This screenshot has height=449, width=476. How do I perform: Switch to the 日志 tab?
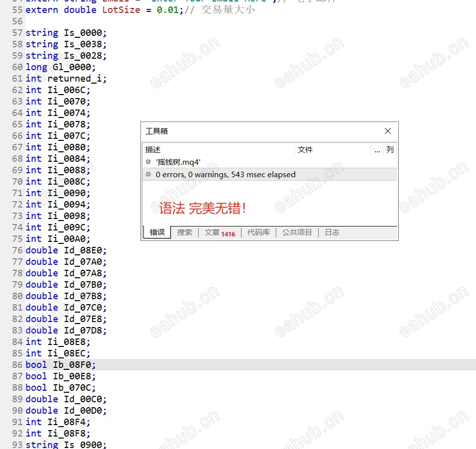(x=332, y=232)
